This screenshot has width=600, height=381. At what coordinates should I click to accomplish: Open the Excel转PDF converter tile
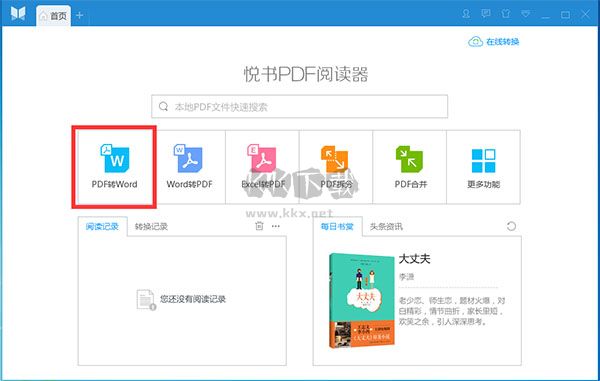coord(262,167)
